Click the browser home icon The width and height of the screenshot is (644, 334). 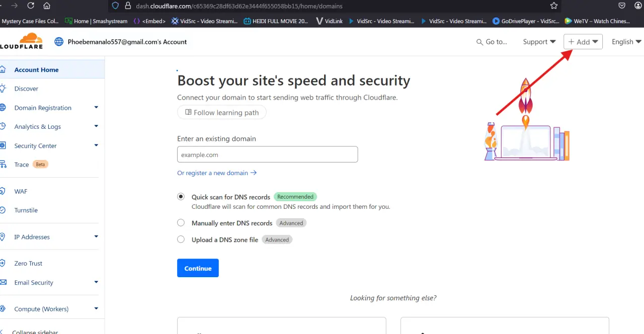click(x=47, y=6)
